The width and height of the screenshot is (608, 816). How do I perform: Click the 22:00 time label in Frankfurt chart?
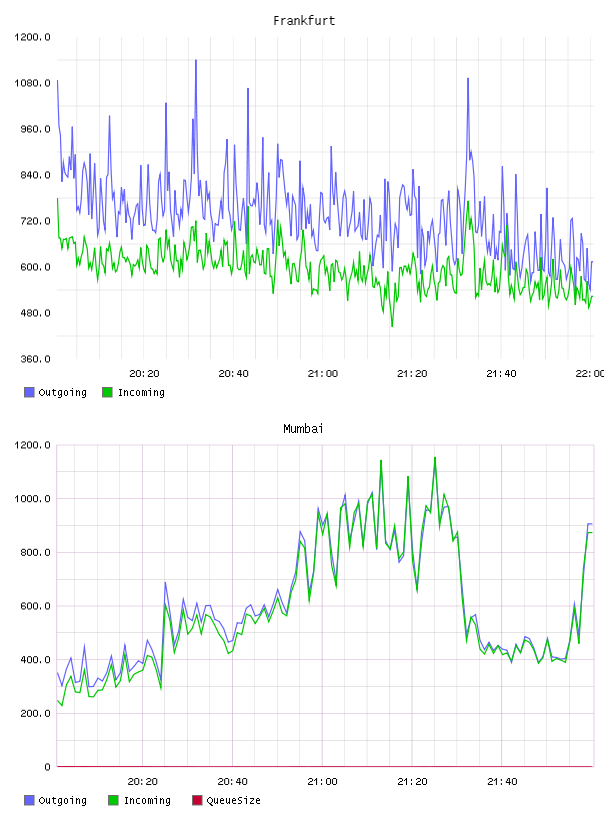tap(591, 374)
